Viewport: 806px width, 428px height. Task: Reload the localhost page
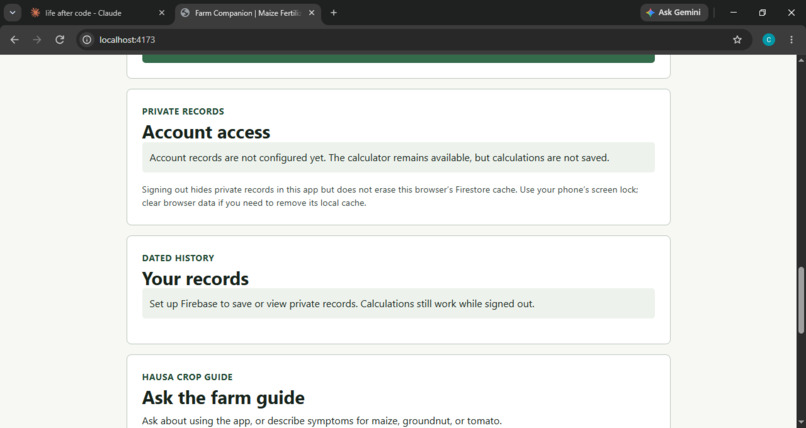[x=60, y=40]
